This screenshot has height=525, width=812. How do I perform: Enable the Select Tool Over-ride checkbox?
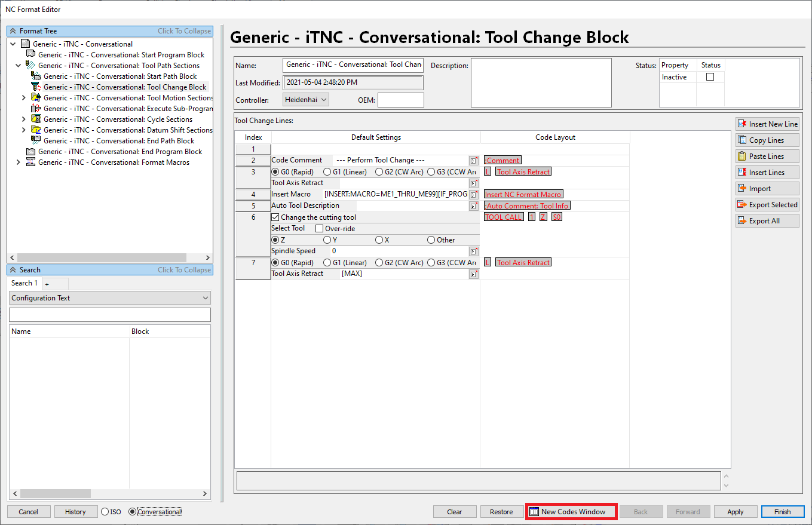[x=319, y=228]
